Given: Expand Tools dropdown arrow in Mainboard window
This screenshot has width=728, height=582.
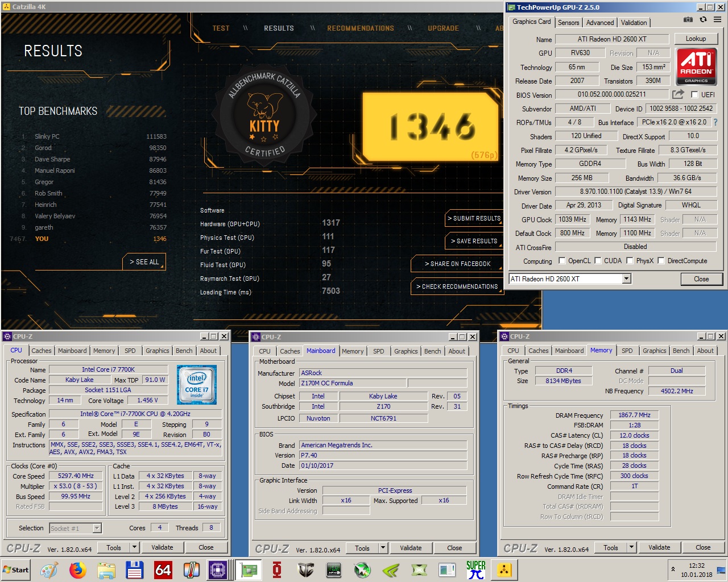Looking at the screenshot, I should [383, 548].
